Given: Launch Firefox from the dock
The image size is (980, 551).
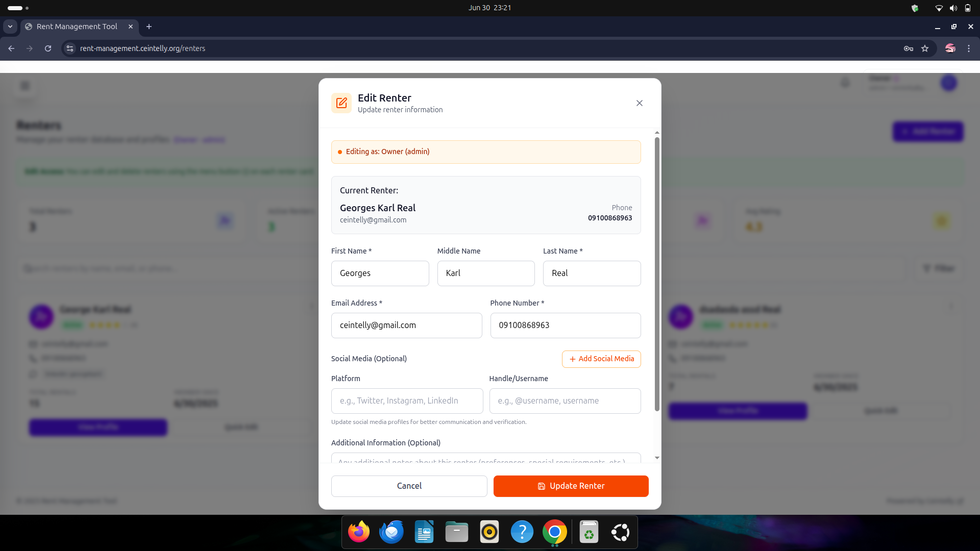Looking at the screenshot, I should pyautogui.click(x=359, y=532).
